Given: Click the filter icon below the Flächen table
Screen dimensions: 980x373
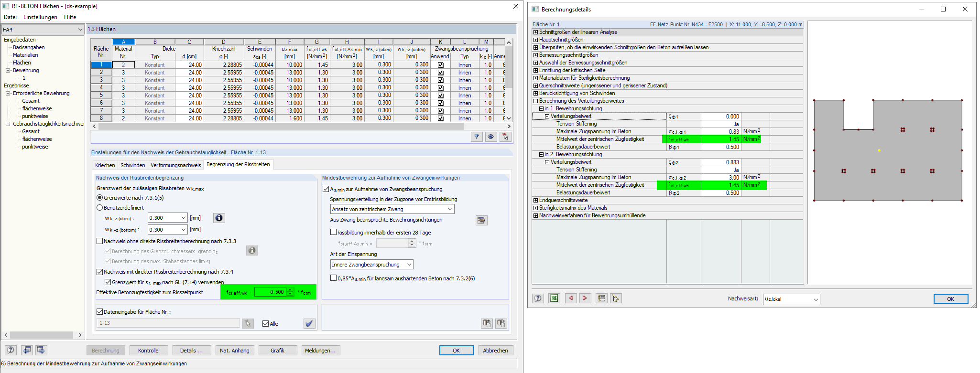Looking at the screenshot, I should [477, 137].
